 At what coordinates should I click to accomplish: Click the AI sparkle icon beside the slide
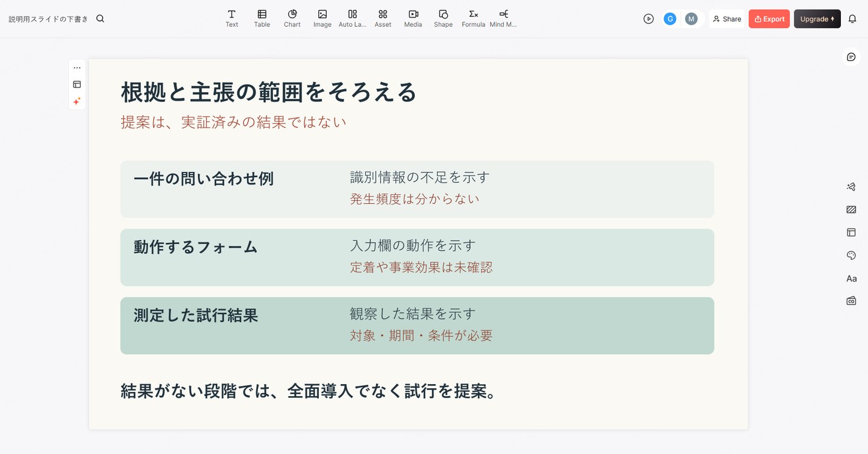click(77, 101)
